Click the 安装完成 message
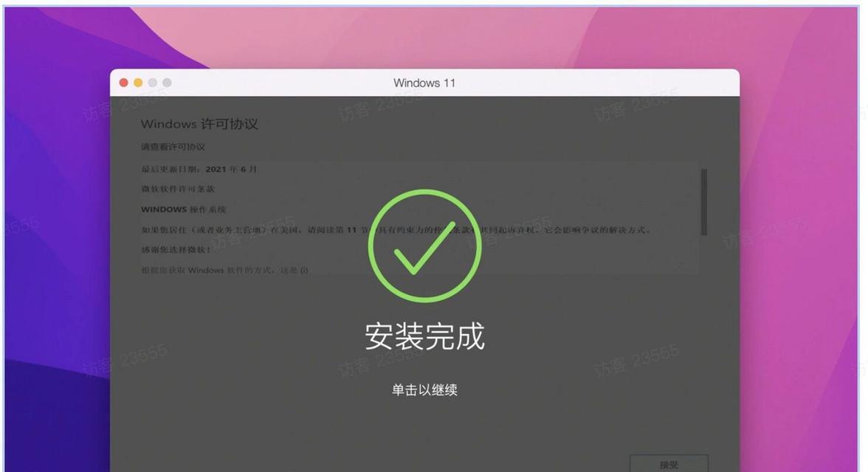Image resolution: width=868 pixels, height=472 pixels. (424, 336)
